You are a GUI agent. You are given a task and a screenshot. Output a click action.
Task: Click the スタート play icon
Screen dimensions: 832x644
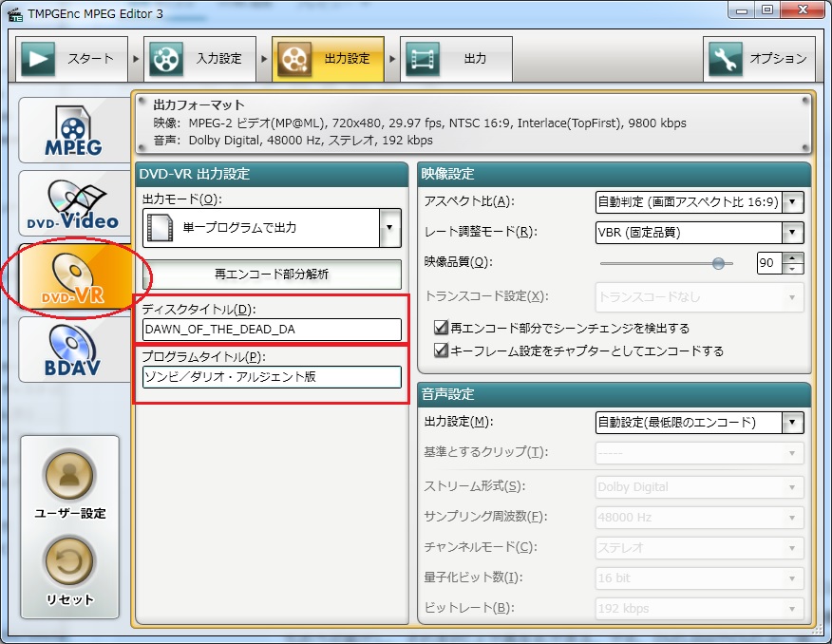(38, 59)
